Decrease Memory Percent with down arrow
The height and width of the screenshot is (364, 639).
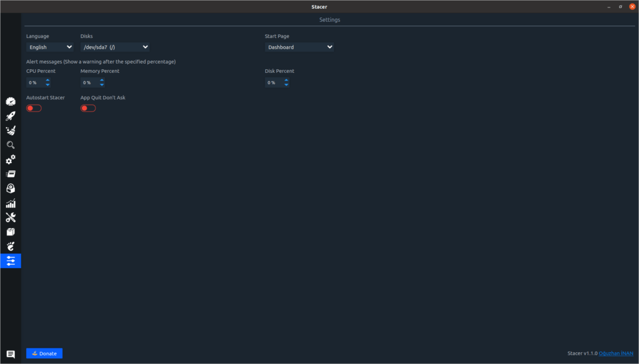pos(102,85)
